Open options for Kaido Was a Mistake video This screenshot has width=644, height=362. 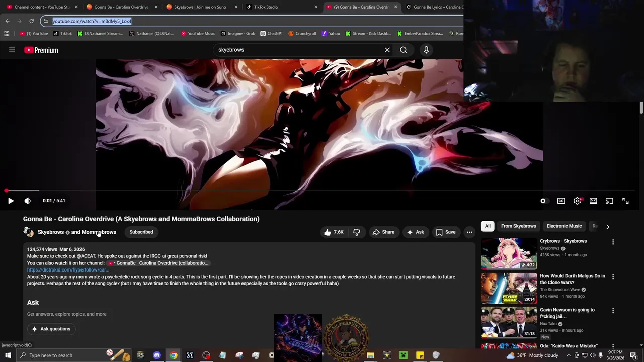point(613,346)
